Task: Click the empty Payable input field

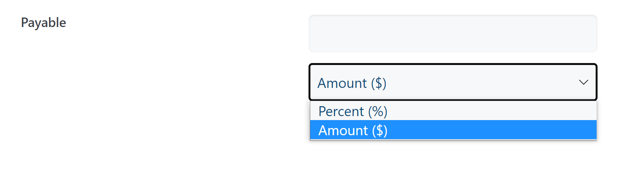Action: pos(453,34)
